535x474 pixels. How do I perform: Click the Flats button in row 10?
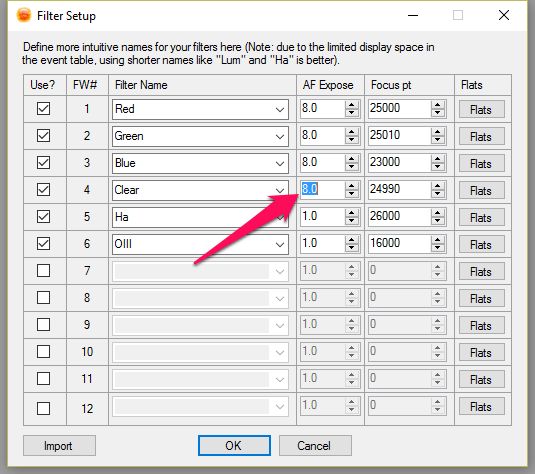coord(481,352)
